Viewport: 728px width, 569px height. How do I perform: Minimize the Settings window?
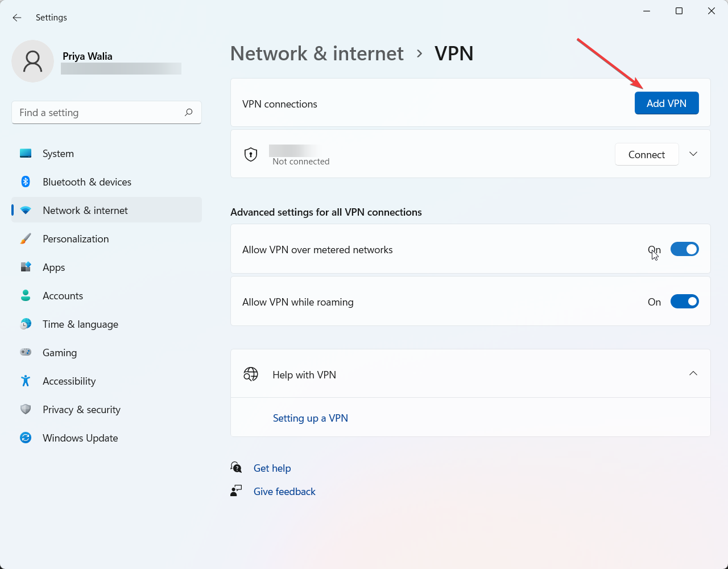pyautogui.click(x=647, y=11)
